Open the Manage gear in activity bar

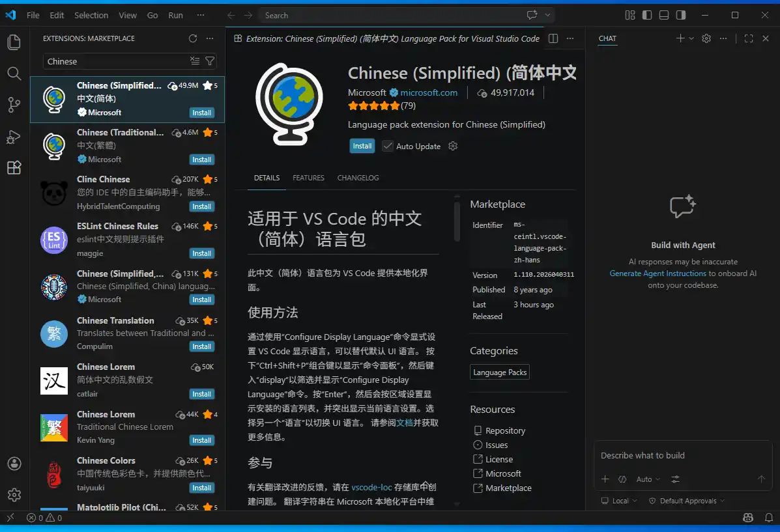pyautogui.click(x=14, y=495)
